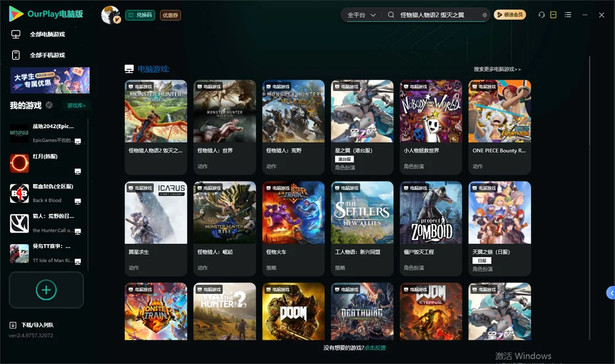Open 极速会员 membership button
This screenshot has height=364, width=615.
510,15
